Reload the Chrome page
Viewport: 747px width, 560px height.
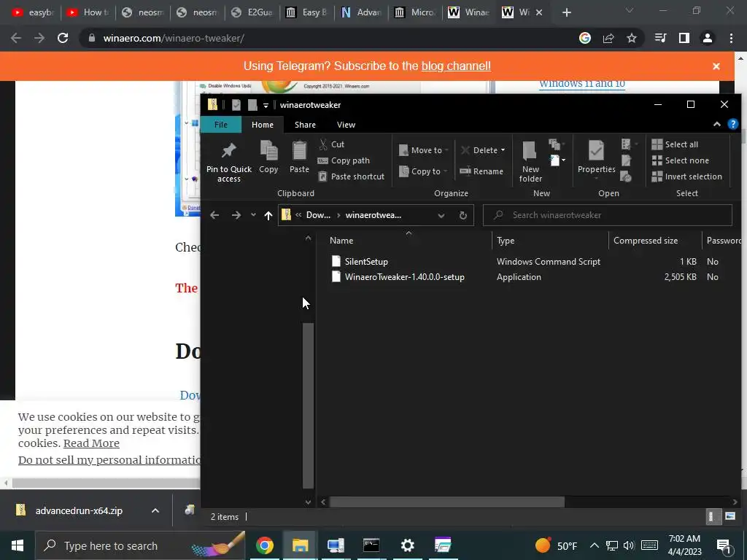(x=63, y=38)
